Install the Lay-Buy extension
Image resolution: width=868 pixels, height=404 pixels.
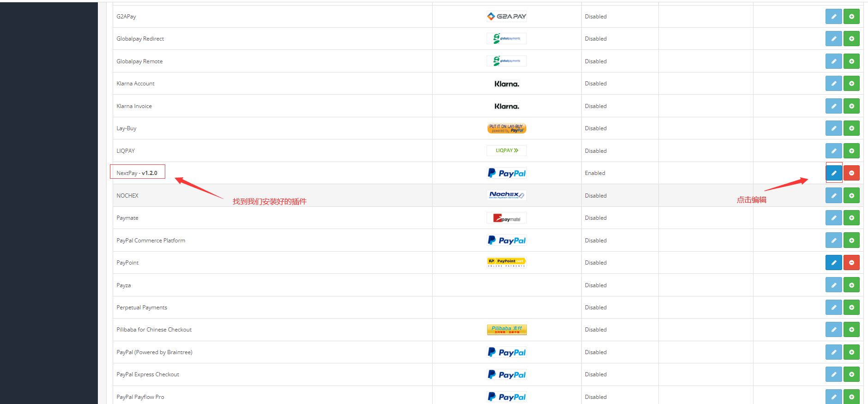point(851,128)
